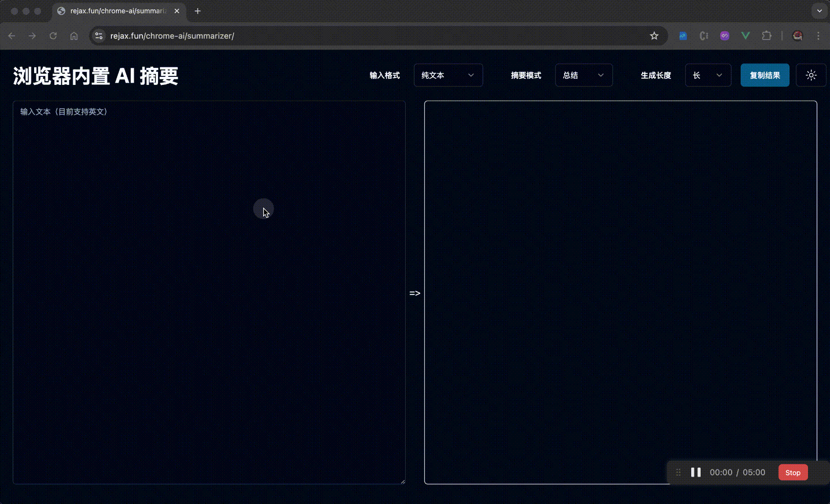Viewport: 830px width, 504px height.
Task: Open the Chrome profile avatar
Action: click(x=797, y=36)
